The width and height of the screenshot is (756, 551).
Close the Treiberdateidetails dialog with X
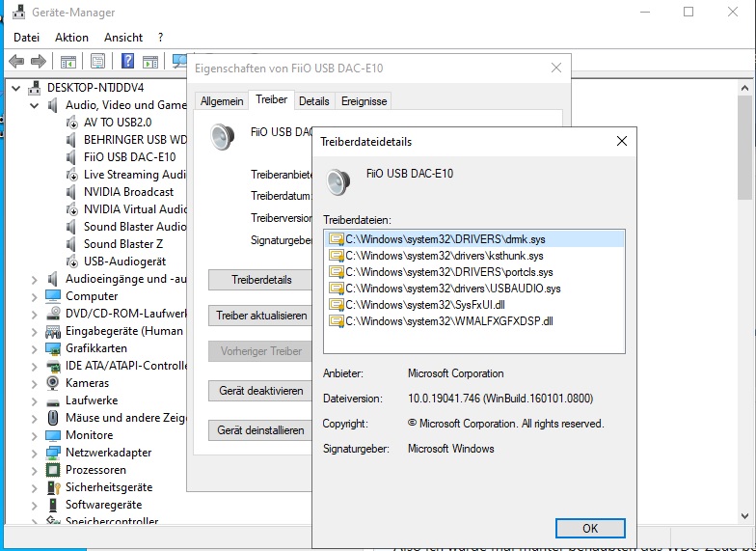622,141
